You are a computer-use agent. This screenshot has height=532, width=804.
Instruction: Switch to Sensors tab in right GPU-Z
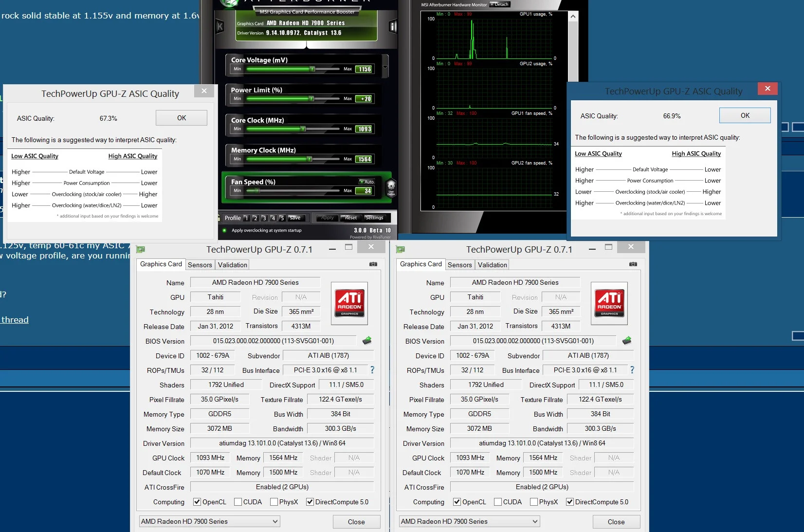(x=460, y=265)
